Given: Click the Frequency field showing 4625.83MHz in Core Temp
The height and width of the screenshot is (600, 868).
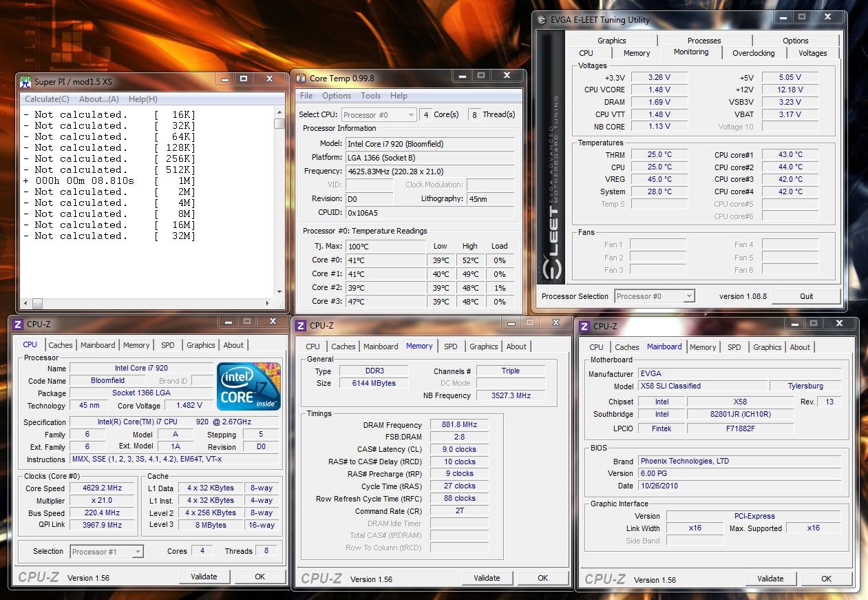Looking at the screenshot, I should 430,171.
